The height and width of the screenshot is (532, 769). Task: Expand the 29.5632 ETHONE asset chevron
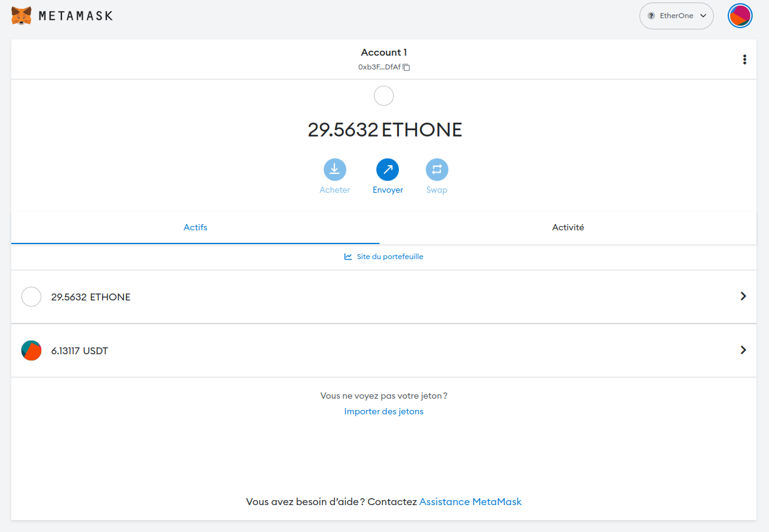(743, 296)
